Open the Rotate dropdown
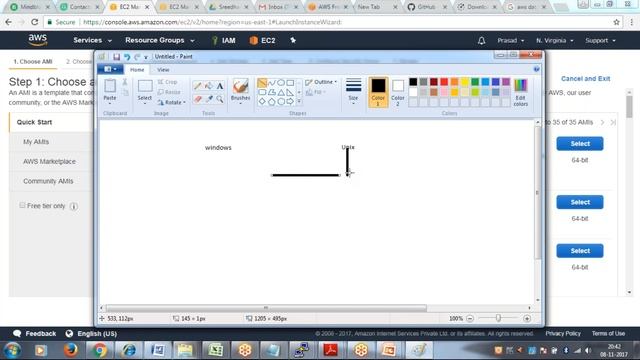Screen dimensions: 640x360 point(171,102)
